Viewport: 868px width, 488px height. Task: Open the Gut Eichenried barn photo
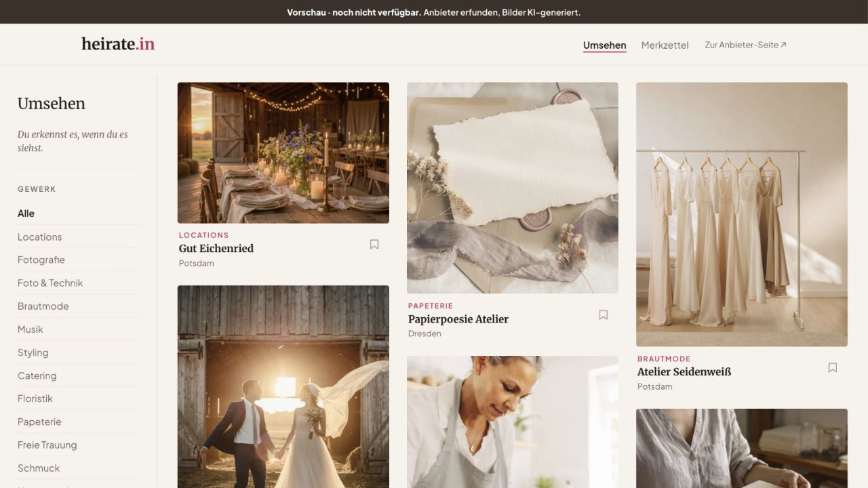(283, 153)
